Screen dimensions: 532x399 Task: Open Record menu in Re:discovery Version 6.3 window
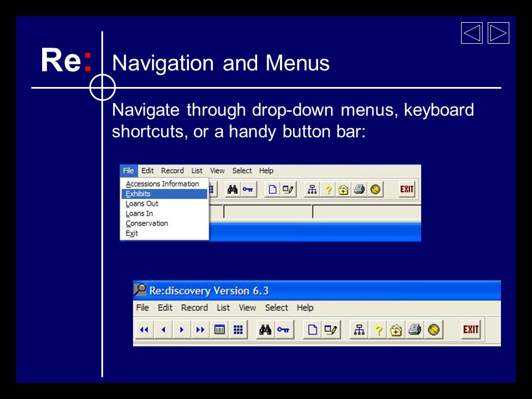click(x=195, y=308)
